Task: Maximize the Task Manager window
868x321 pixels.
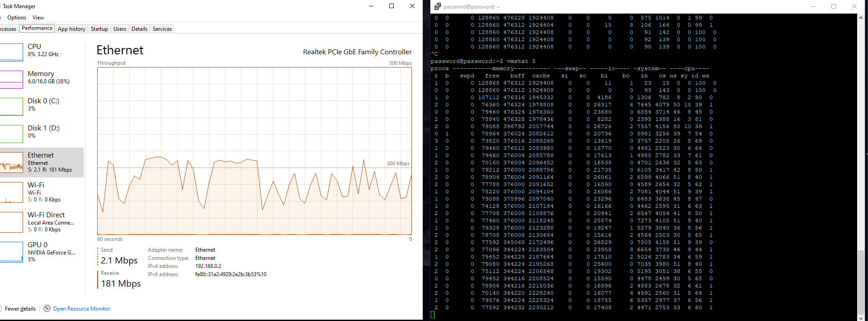Action: click(x=392, y=6)
